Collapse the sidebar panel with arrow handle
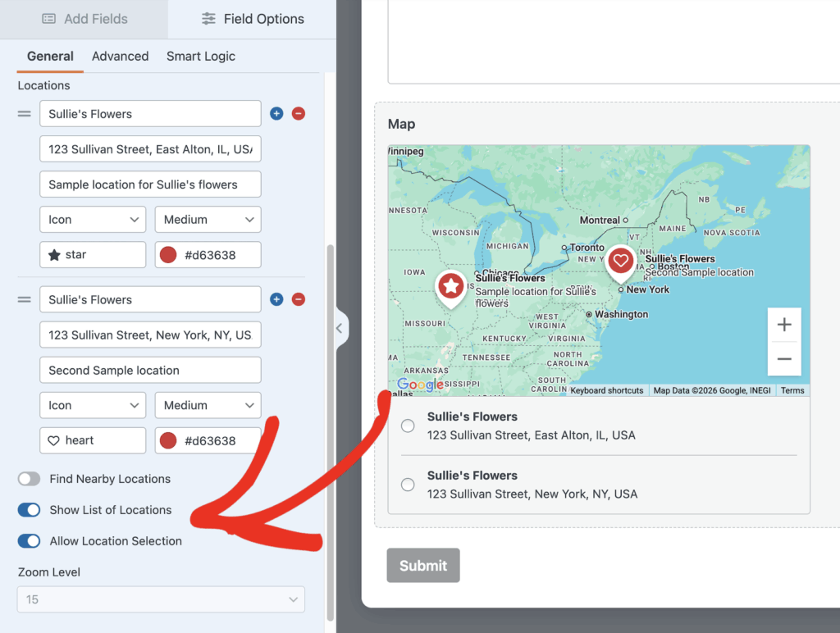The width and height of the screenshot is (840, 633). coord(340,329)
